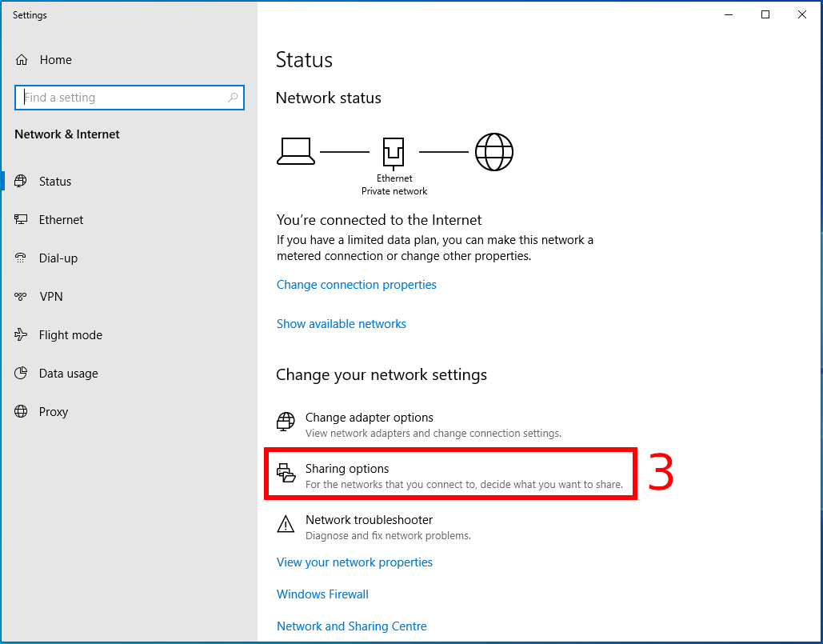Click Show available networks link

click(341, 324)
